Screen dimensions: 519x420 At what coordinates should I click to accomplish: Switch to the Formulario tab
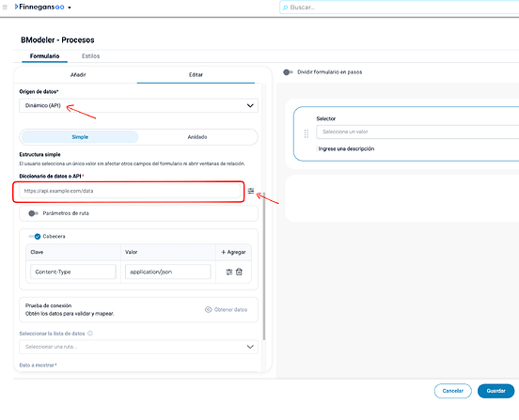tap(45, 56)
